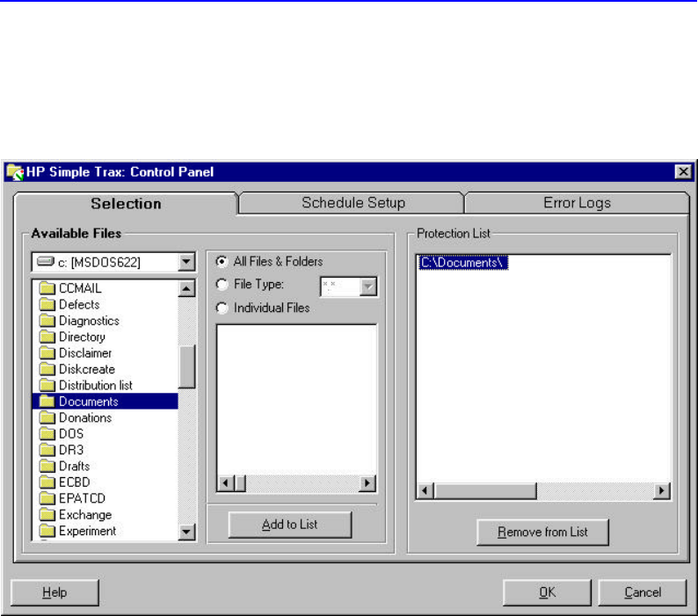Select the Individual Files radio button
Viewport: 698px width, 616px height.
coord(222,308)
